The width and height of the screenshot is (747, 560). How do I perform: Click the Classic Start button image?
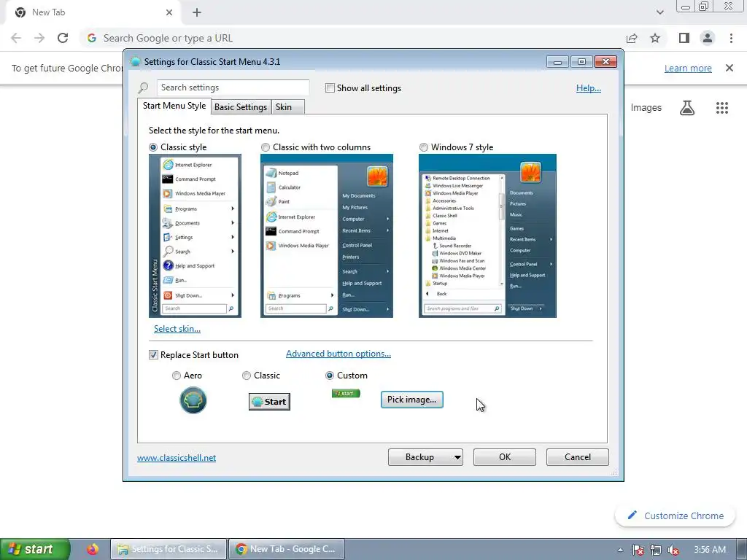pyautogui.click(x=270, y=402)
